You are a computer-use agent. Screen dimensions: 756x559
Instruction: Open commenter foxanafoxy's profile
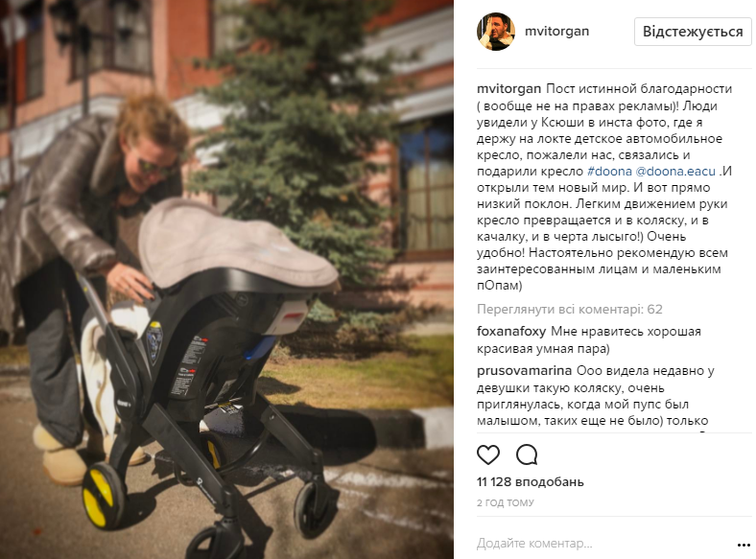(511, 332)
